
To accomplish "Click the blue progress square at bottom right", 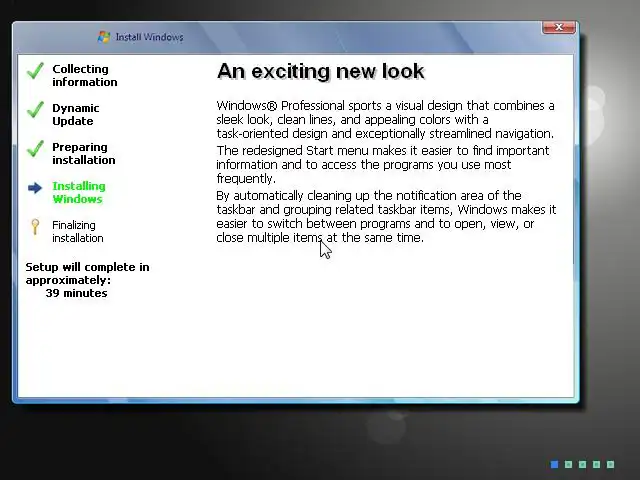I will click(x=554, y=464).
